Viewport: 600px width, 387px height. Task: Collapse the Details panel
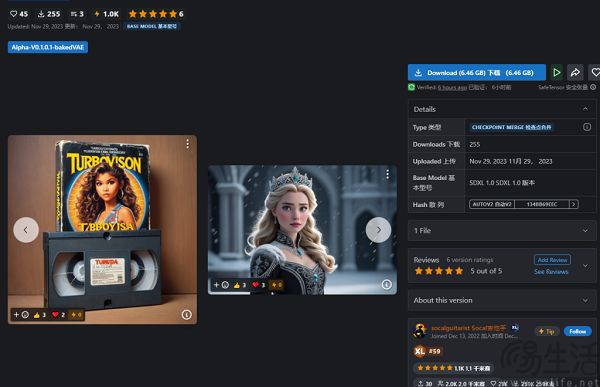click(585, 109)
